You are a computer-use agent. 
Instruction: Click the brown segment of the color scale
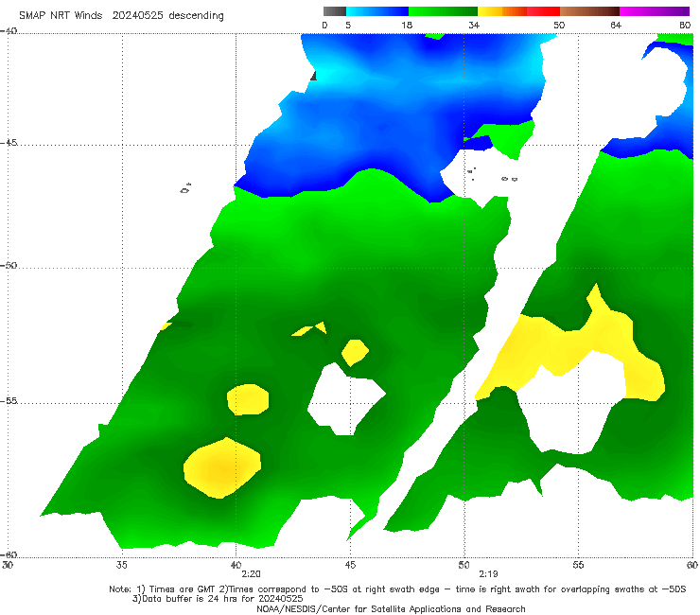589,11
